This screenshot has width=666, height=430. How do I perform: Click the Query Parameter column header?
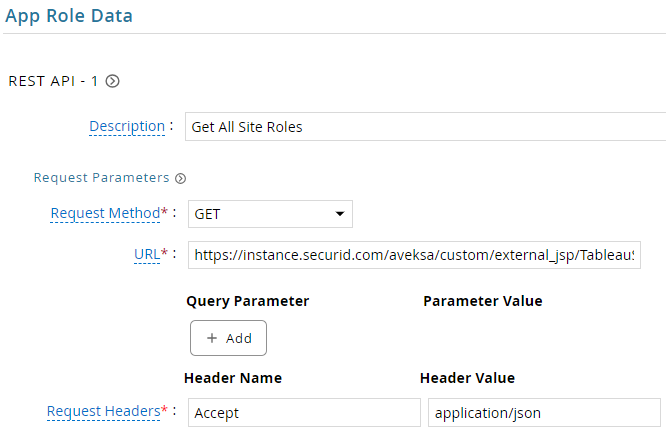(248, 301)
